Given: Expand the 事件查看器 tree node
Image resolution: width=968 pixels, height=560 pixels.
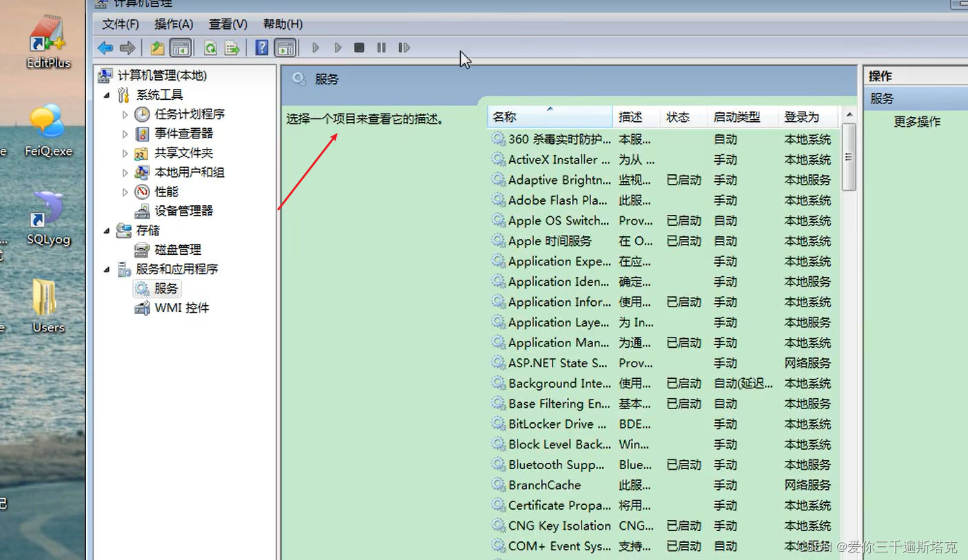Looking at the screenshot, I should click(x=125, y=134).
